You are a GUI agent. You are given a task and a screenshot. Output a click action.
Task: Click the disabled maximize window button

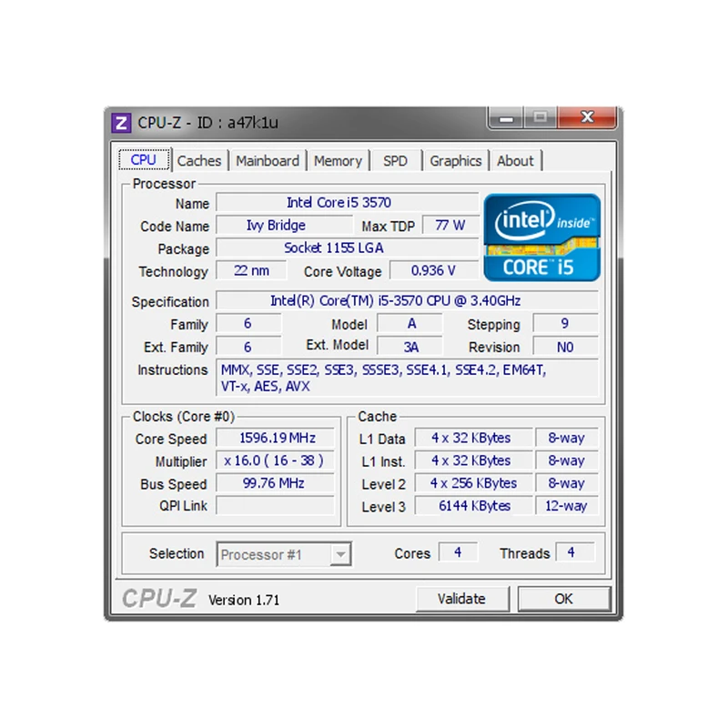541,118
